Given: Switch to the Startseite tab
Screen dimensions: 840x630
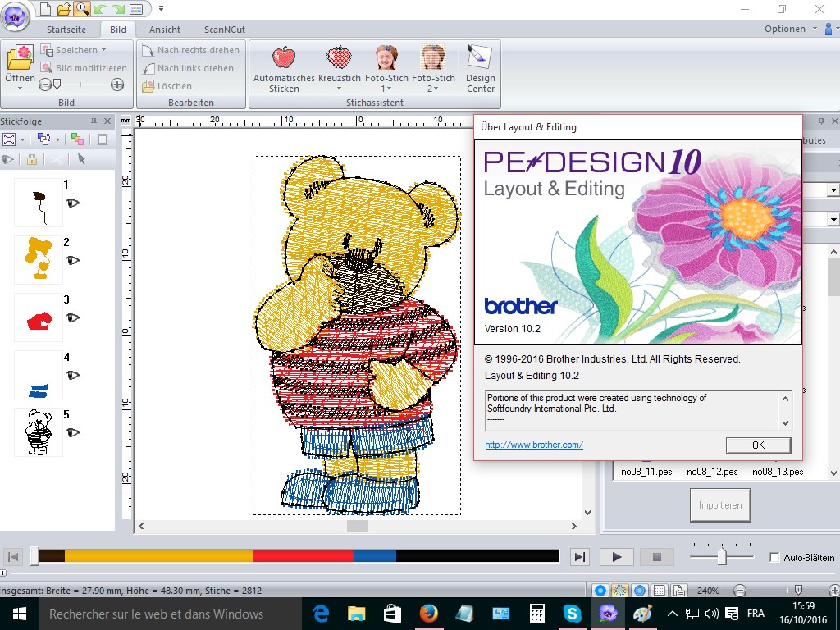Looking at the screenshot, I should point(66,30).
